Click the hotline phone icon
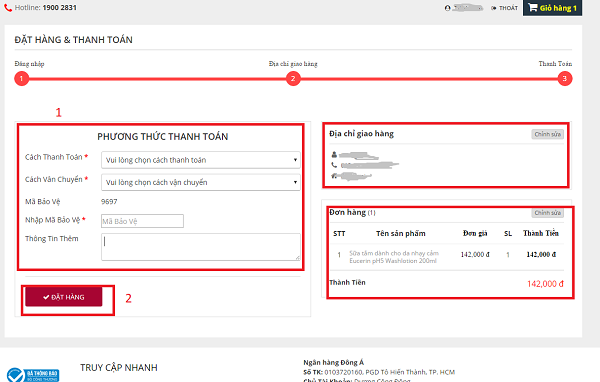Image resolution: width=600 pixels, height=382 pixels. pos(8,8)
